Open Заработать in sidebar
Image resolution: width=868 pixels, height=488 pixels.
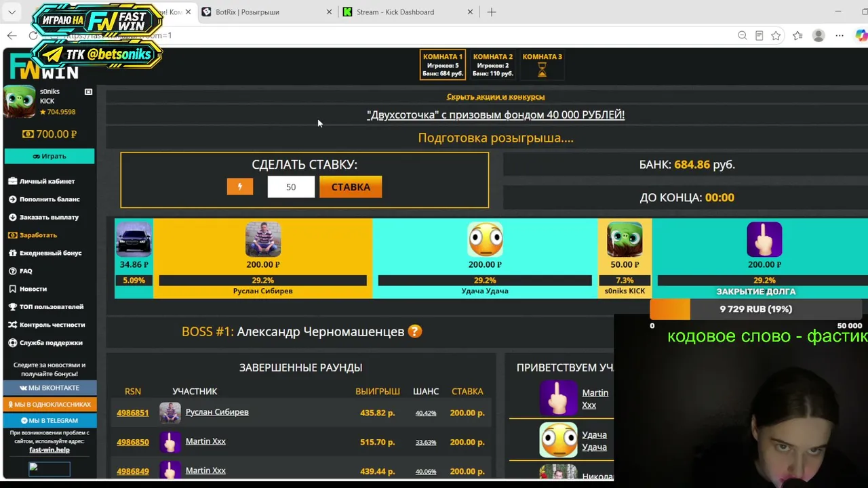(33, 235)
